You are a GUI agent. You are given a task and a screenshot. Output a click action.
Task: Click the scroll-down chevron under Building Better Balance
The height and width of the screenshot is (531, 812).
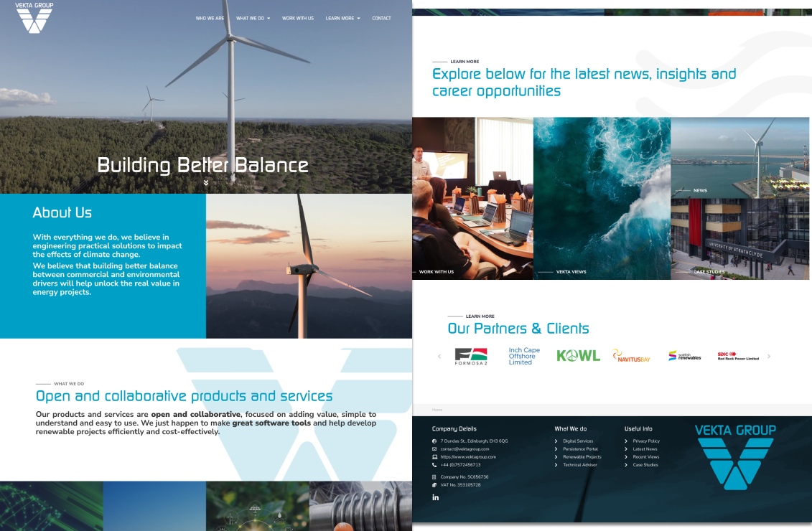[206, 182]
